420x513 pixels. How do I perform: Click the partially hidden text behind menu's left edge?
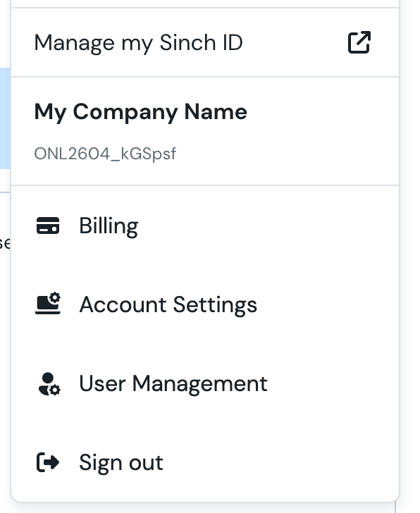[x=5, y=243]
